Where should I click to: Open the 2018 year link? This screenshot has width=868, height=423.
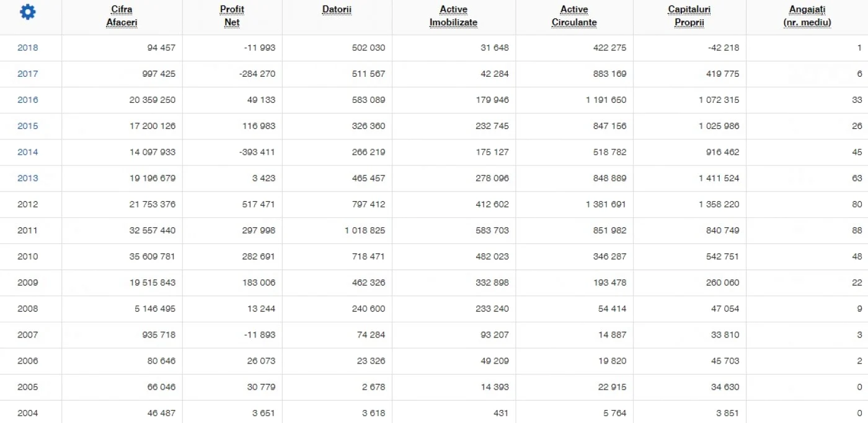(27, 48)
